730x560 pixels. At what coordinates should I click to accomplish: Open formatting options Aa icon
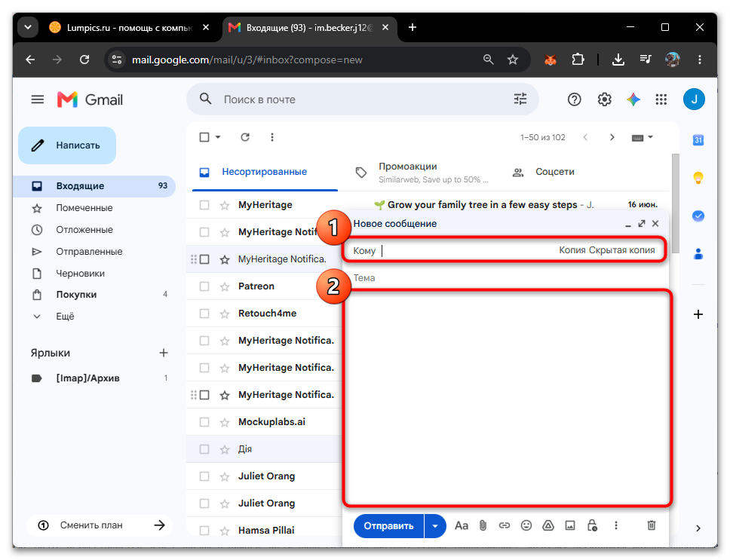tap(461, 525)
